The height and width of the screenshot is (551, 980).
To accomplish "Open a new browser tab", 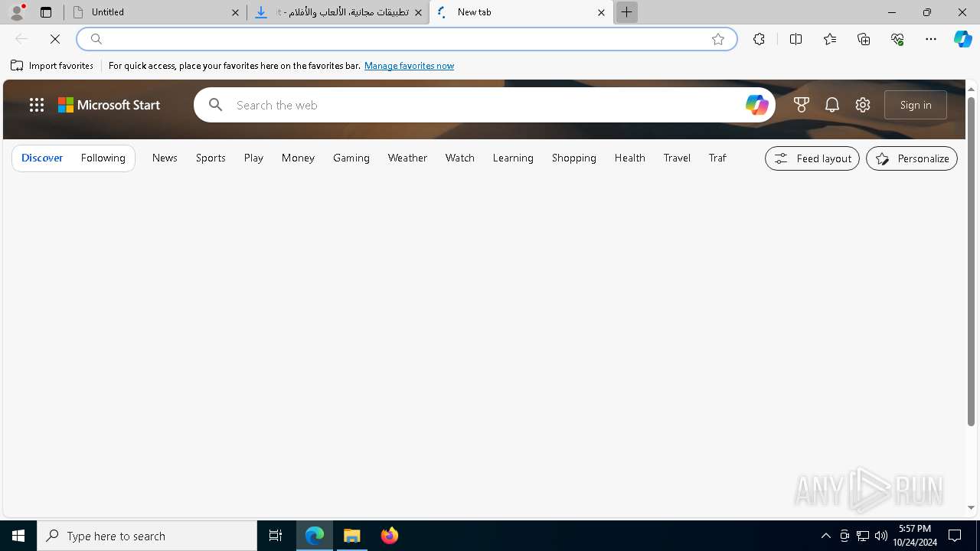I will [x=626, y=12].
